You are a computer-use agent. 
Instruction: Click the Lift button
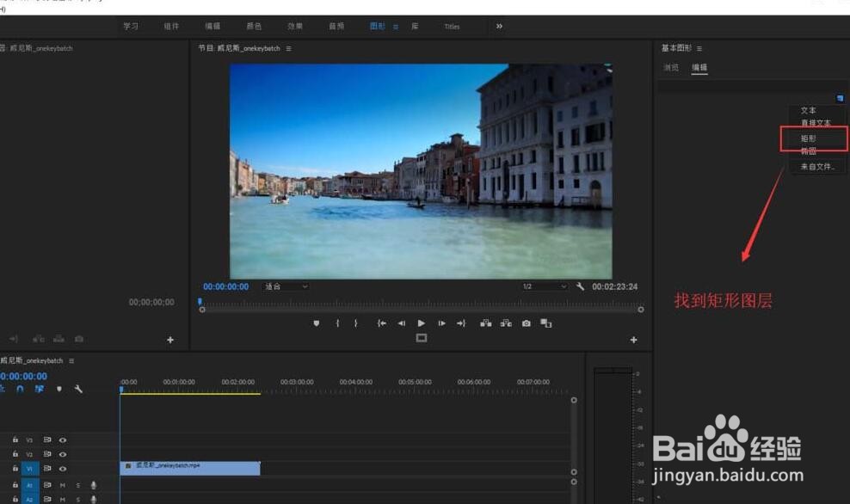(x=486, y=323)
